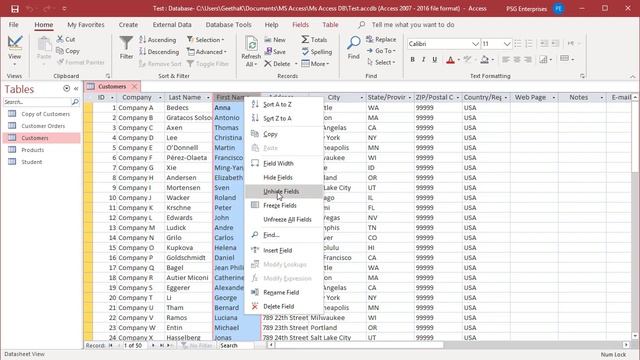Click the background fill color swatch
The height and width of the screenshot is (360, 640).
(x=484, y=60)
